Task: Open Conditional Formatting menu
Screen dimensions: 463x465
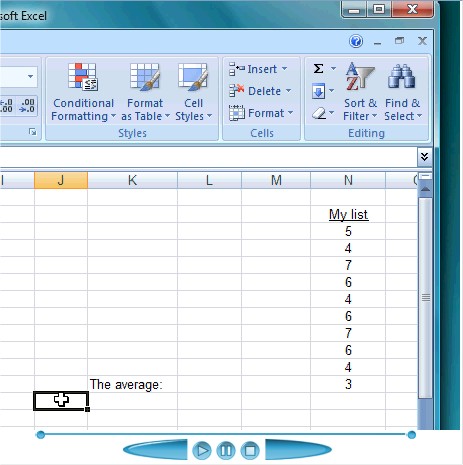Action: [x=83, y=92]
